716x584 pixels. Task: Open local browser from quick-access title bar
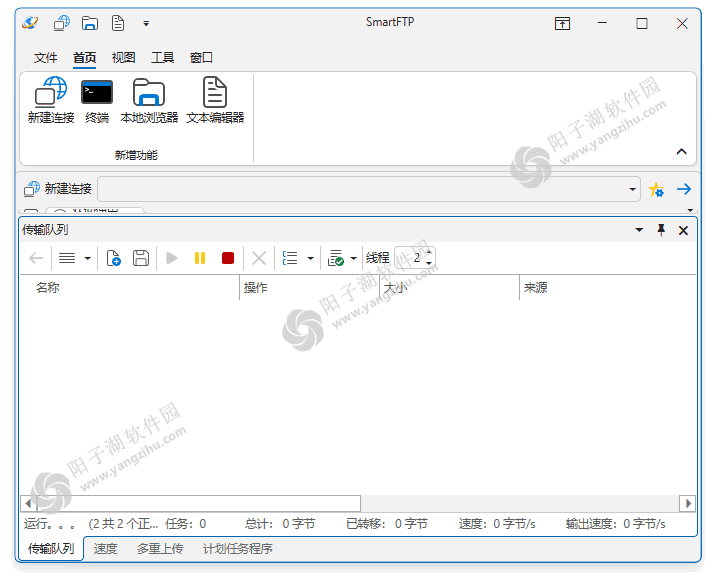(90, 23)
